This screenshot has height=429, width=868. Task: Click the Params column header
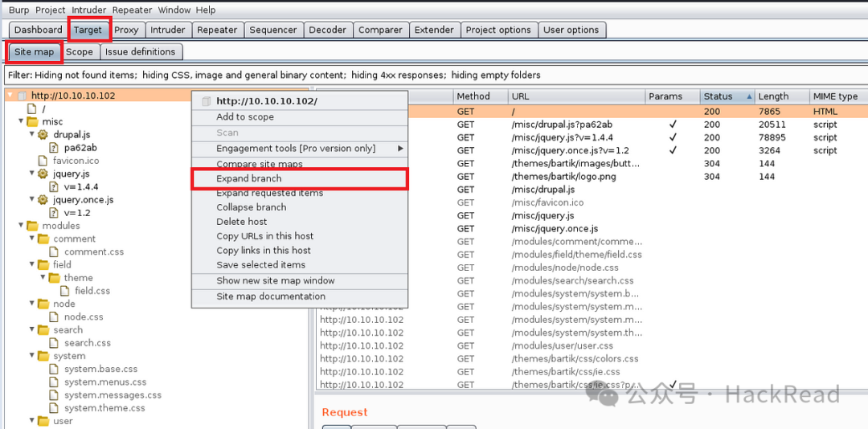click(x=673, y=96)
